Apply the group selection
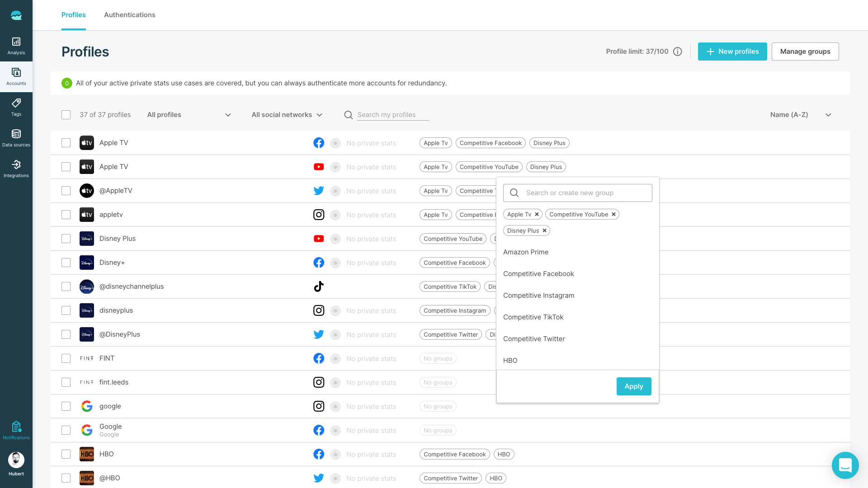Image resolution: width=868 pixels, height=488 pixels. coord(634,386)
